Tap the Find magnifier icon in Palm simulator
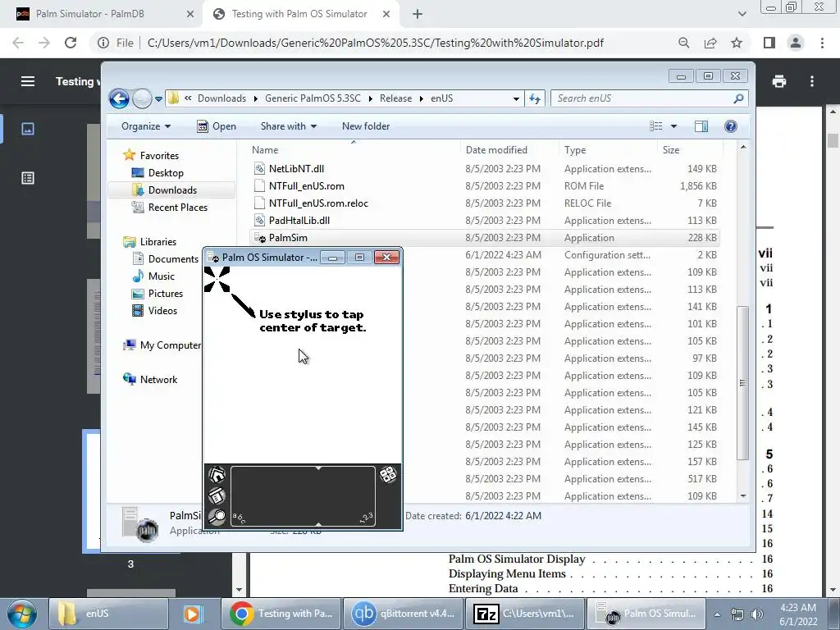840x630 pixels. point(217,517)
